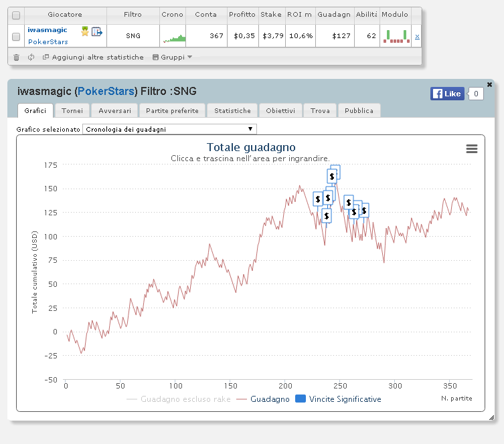Image resolution: width=504 pixels, height=444 pixels.
Task: Open the Obiettivi tab
Action: click(x=280, y=110)
